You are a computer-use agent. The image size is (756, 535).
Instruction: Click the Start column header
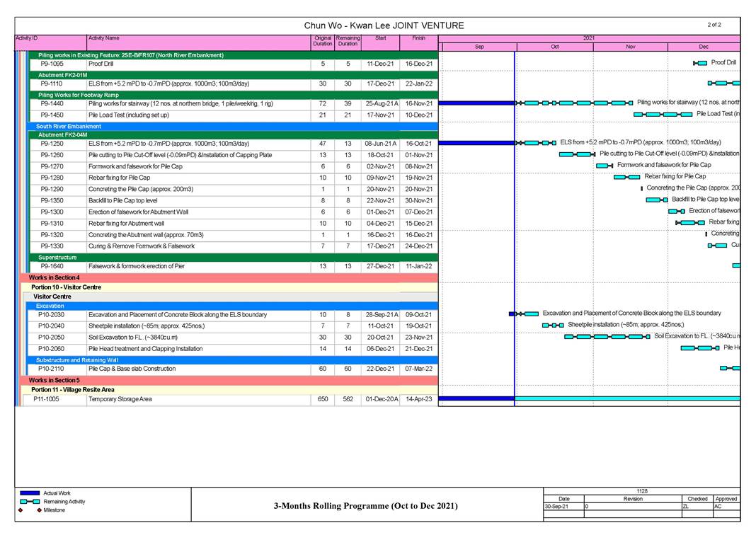pos(380,42)
